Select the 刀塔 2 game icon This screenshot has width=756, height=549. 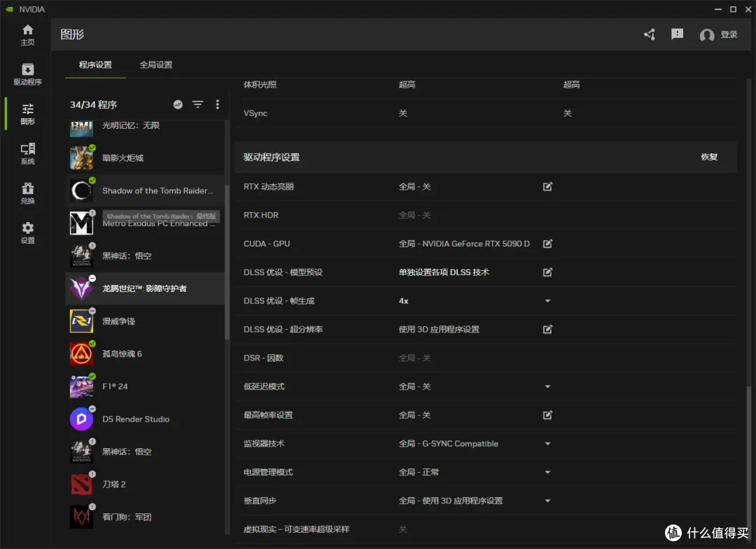point(81,485)
